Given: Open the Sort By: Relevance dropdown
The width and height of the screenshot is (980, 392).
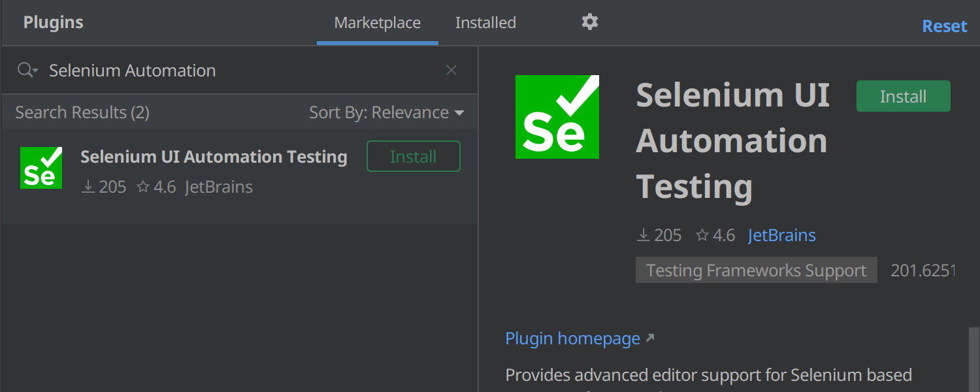Looking at the screenshot, I should coord(387,112).
